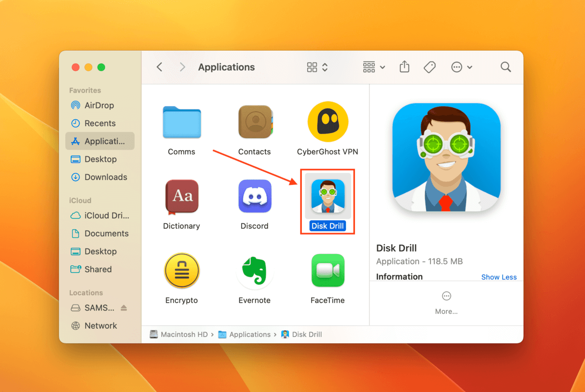Go forward with the right chevron
This screenshot has width=585, height=392.
pyautogui.click(x=182, y=67)
